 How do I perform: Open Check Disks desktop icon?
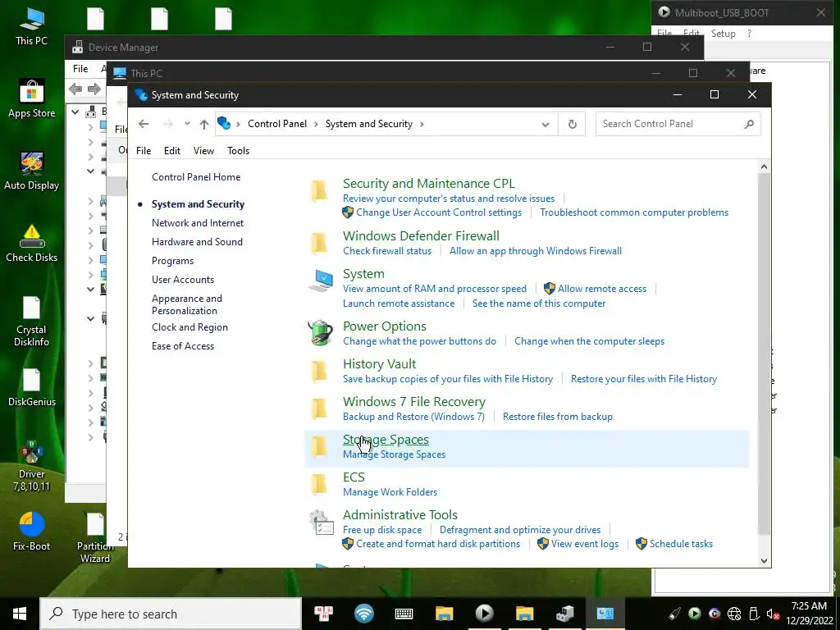click(32, 243)
